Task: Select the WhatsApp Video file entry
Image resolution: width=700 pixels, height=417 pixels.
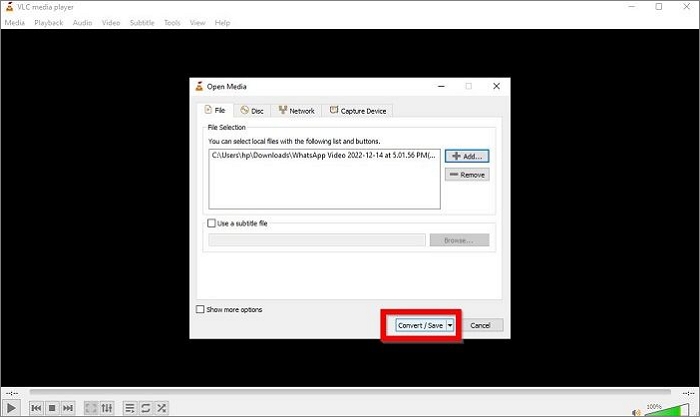Action: tap(322, 155)
